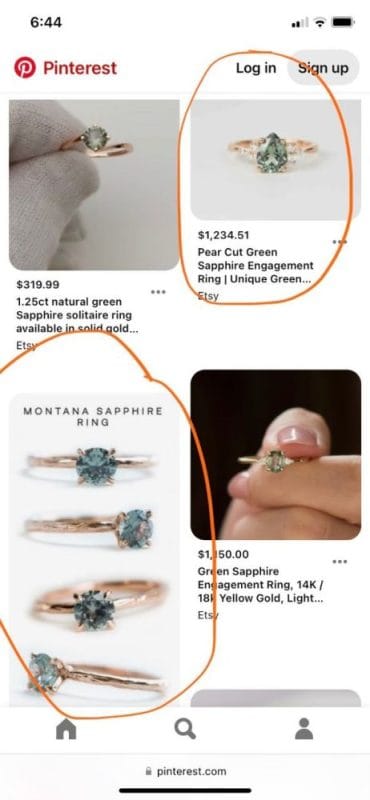370x800 pixels.
Task: Open three-dot menu for Pear Cut ring pin
Action: (339, 241)
